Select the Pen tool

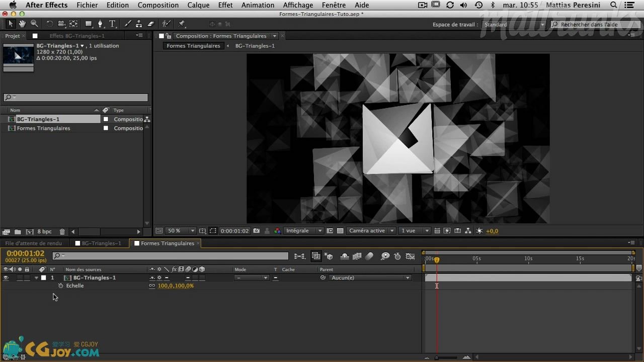pyautogui.click(x=100, y=24)
